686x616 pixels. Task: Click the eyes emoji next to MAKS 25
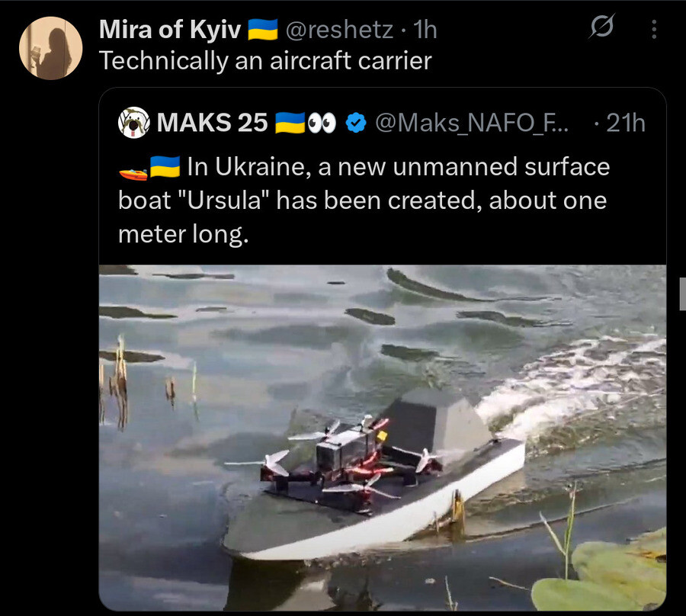322,123
